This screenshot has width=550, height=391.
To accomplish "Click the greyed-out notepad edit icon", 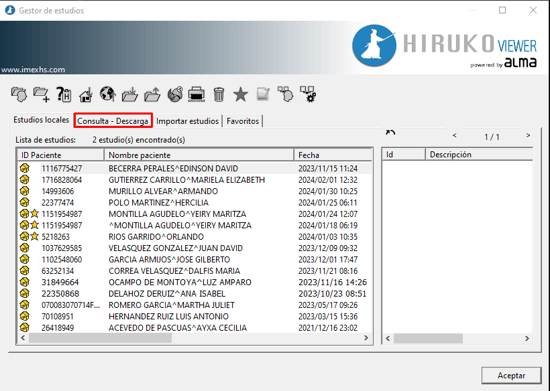I will pyautogui.click(x=263, y=94).
